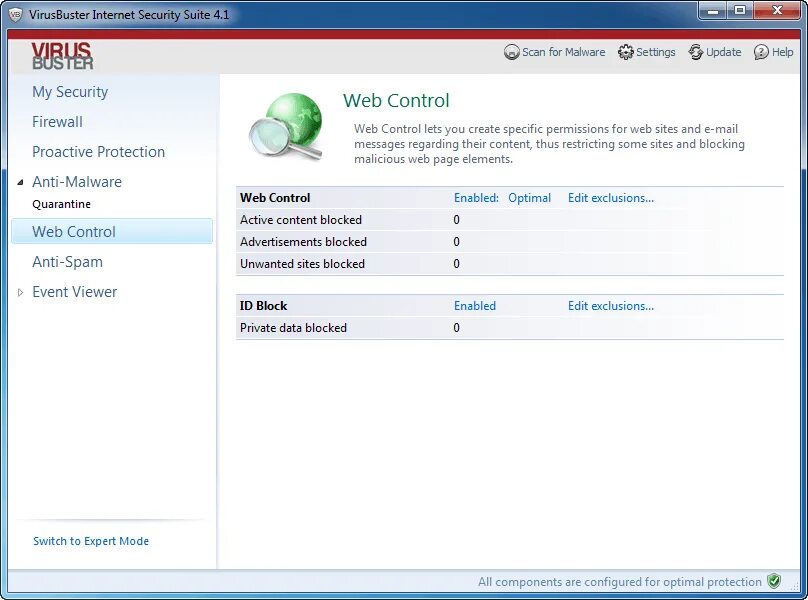Click the Unwanted sites blocked row

(510, 264)
